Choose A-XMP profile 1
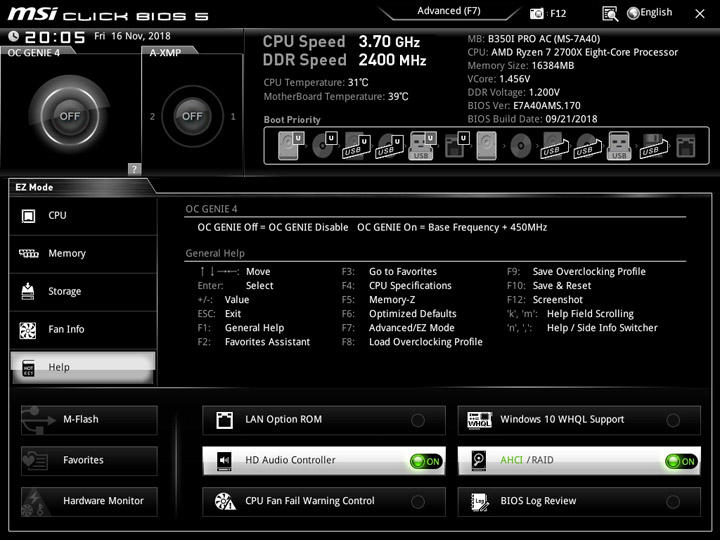720x540 pixels. tap(233, 117)
